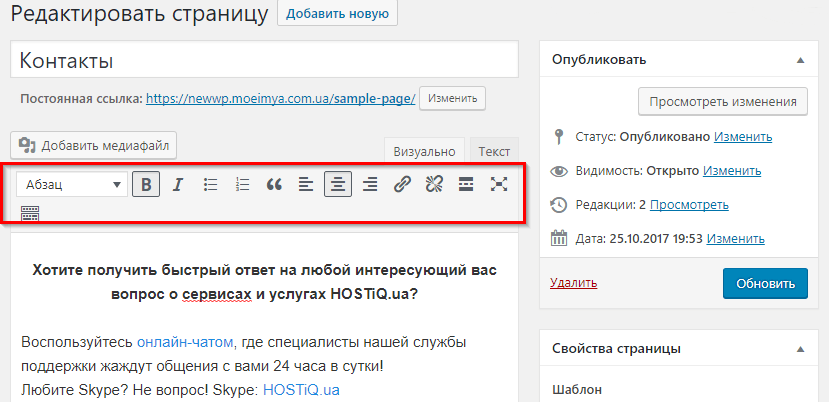Open the Абзац paragraph format dropdown
Screen dimensions: 829x402
(x=74, y=184)
